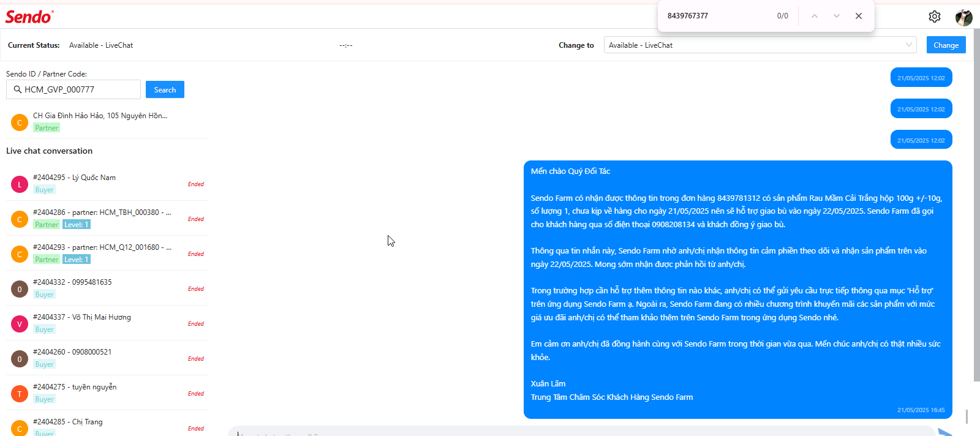Click the L avatar of Lý Quốc Nam
Viewport: 980px width, 436px height.
(x=20, y=184)
